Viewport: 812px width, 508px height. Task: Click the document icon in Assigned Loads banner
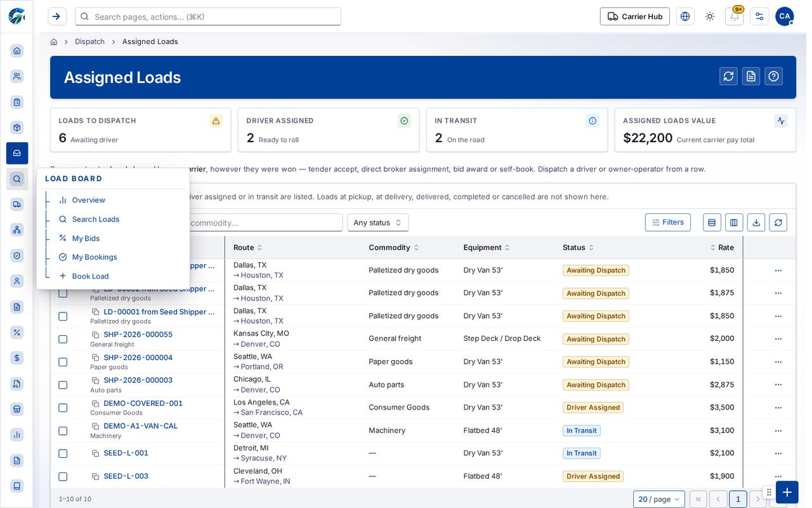click(x=751, y=76)
